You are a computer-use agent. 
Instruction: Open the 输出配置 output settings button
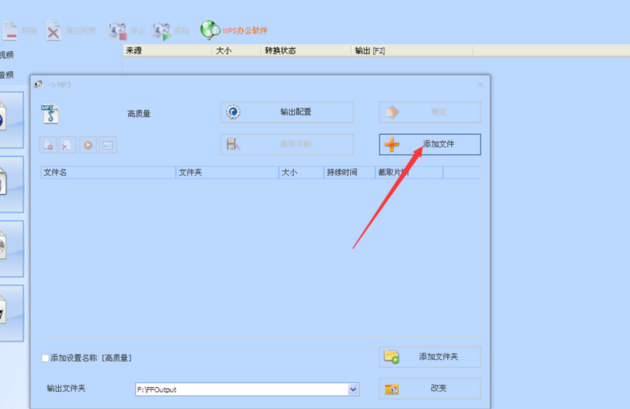pyautogui.click(x=287, y=112)
